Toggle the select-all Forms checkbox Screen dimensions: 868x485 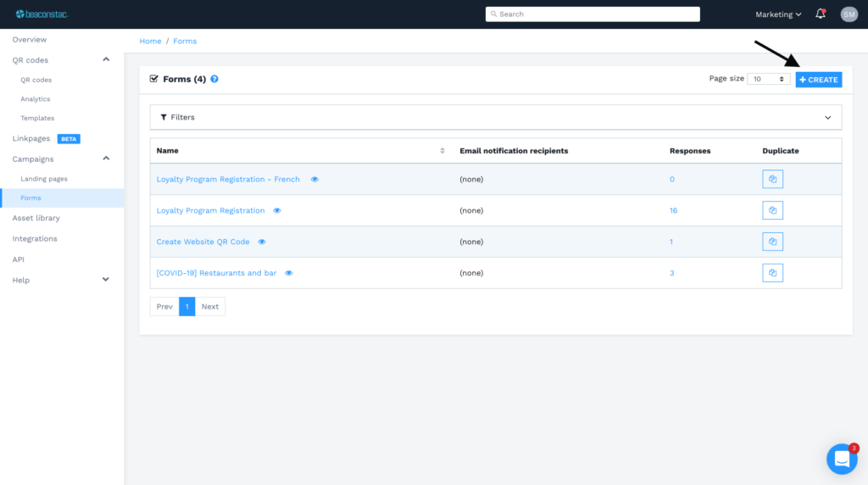[154, 79]
